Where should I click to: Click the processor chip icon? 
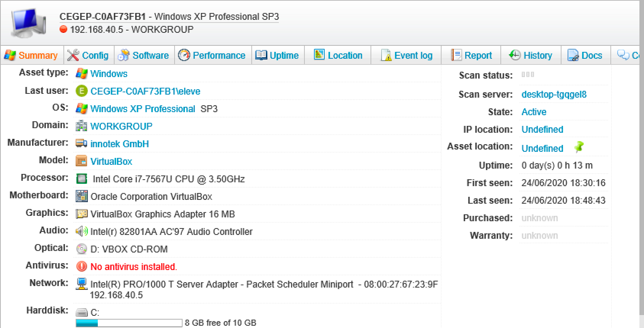[81, 178]
